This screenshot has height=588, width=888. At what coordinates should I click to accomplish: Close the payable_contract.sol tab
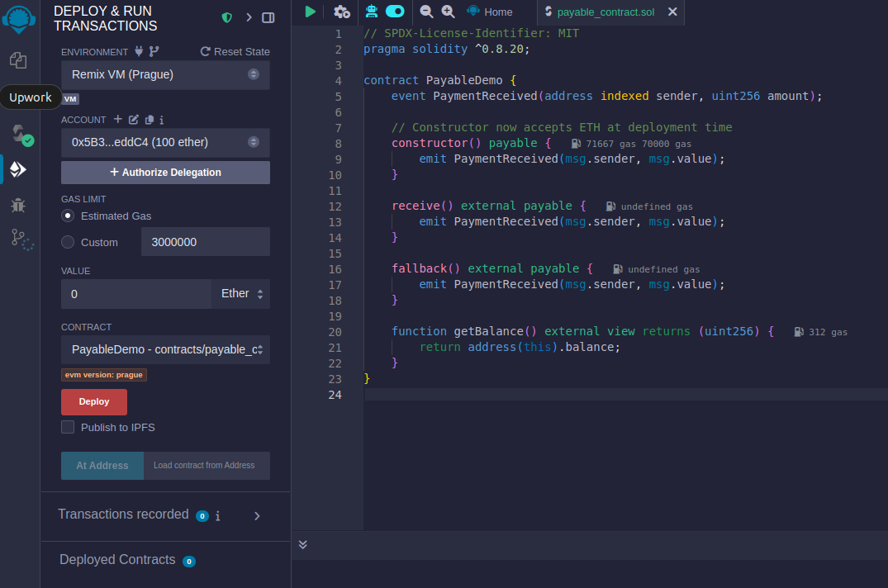coord(672,12)
